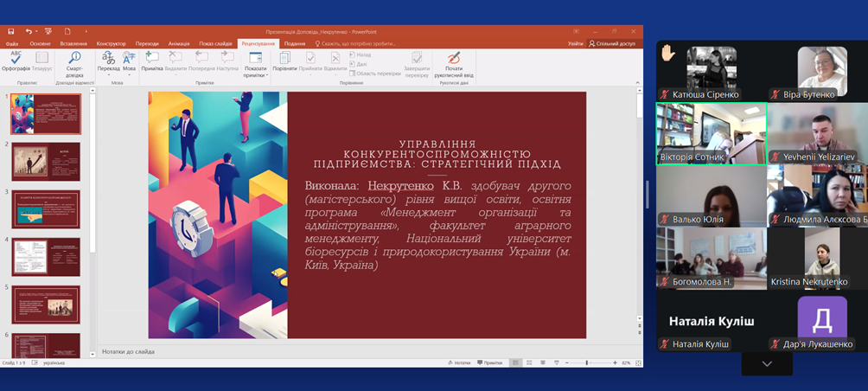Click the Undo arrow in title bar
Image resolution: width=868 pixels, height=391 pixels.
coord(28,31)
